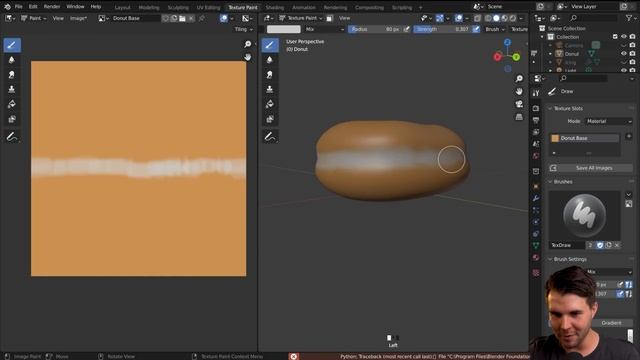
Task: Open Output properties tab
Action: tap(536, 120)
